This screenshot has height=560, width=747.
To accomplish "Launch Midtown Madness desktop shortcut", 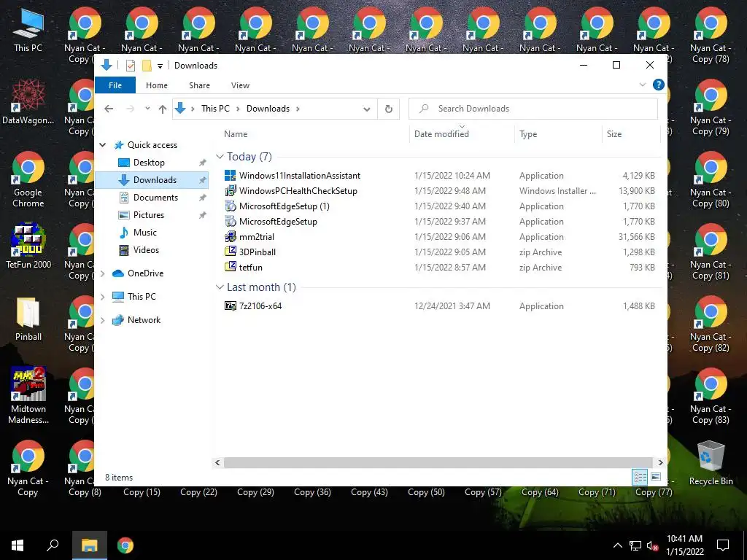I will [x=28, y=395].
